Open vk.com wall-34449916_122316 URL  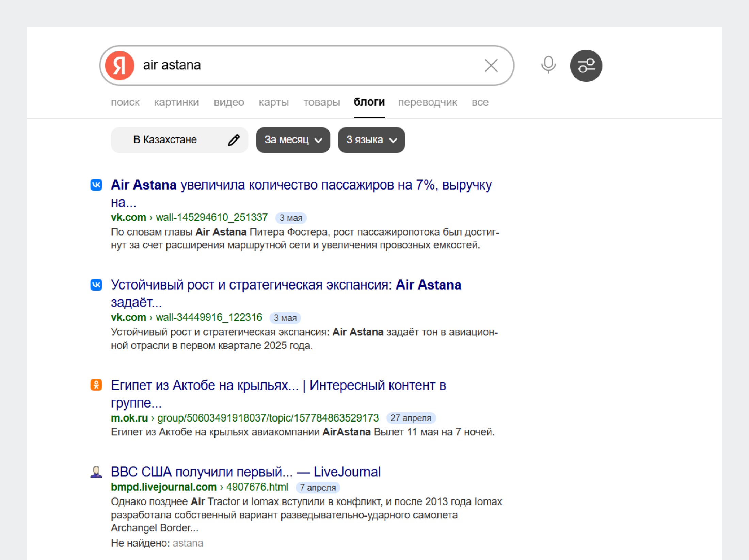click(187, 317)
